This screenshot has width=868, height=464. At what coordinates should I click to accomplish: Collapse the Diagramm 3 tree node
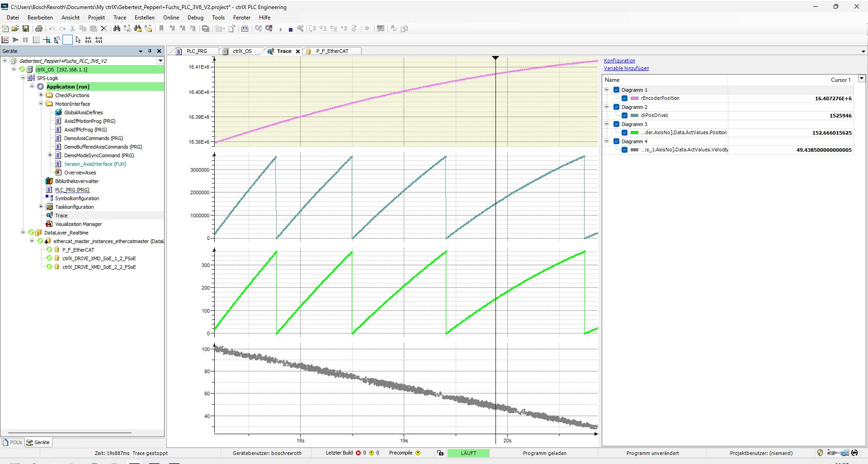(607, 124)
